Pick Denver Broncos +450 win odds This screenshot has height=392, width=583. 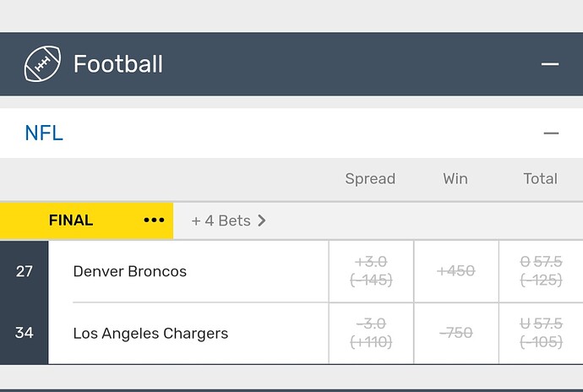tap(455, 271)
